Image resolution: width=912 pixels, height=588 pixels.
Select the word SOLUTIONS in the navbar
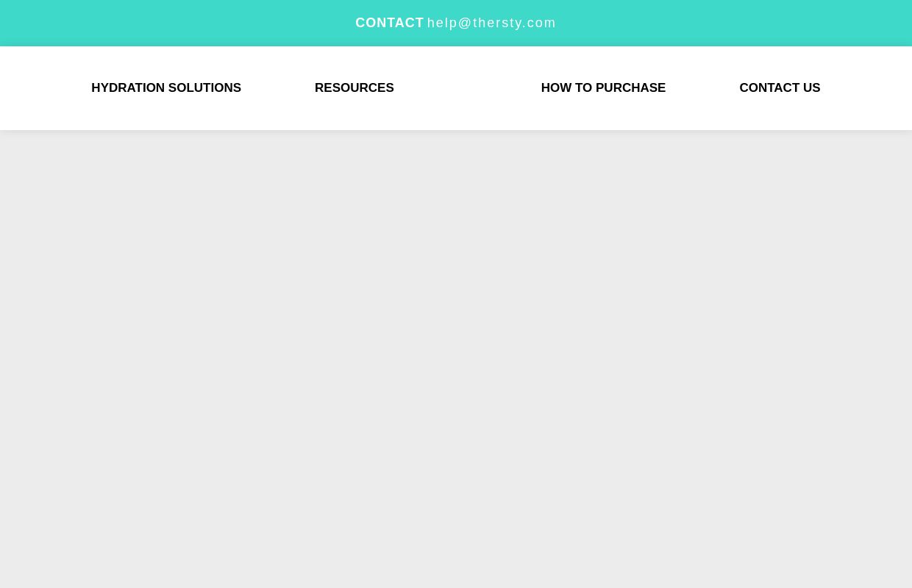(204, 88)
